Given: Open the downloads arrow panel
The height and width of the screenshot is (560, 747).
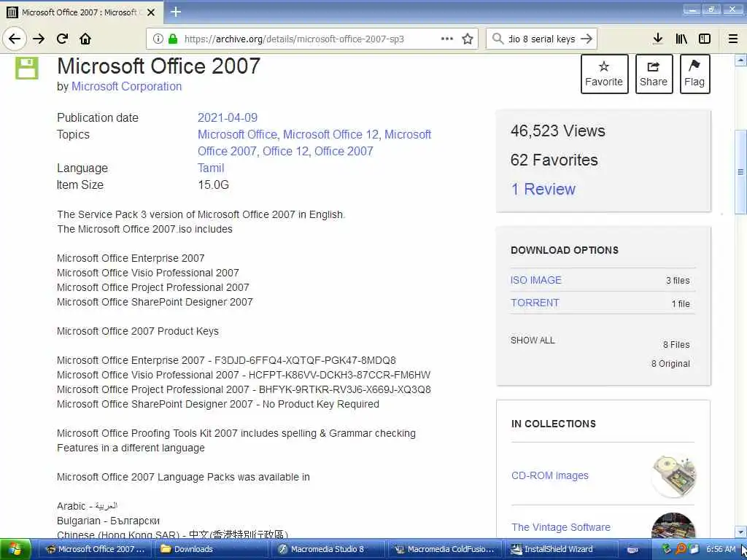Looking at the screenshot, I should 657,39.
